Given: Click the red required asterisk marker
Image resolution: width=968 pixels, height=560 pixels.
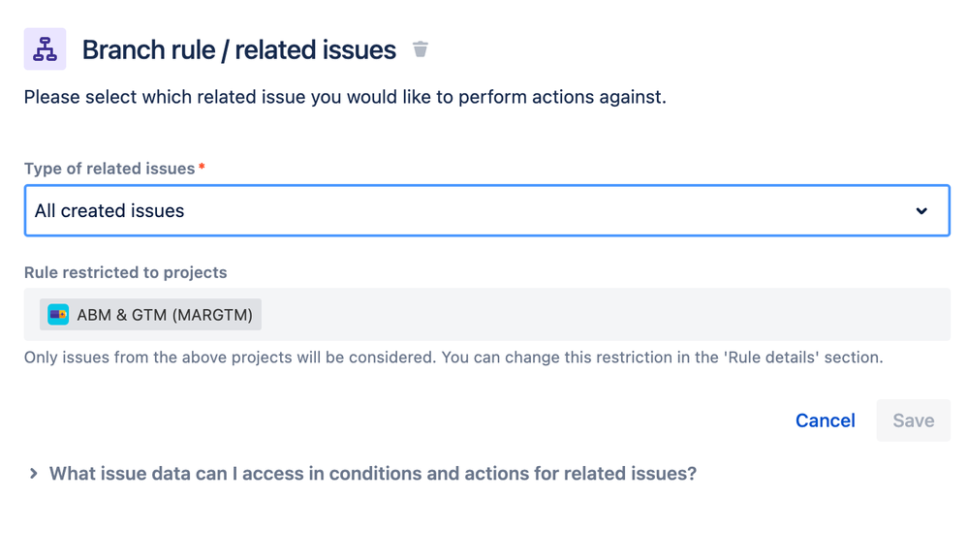Looking at the screenshot, I should (x=202, y=167).
